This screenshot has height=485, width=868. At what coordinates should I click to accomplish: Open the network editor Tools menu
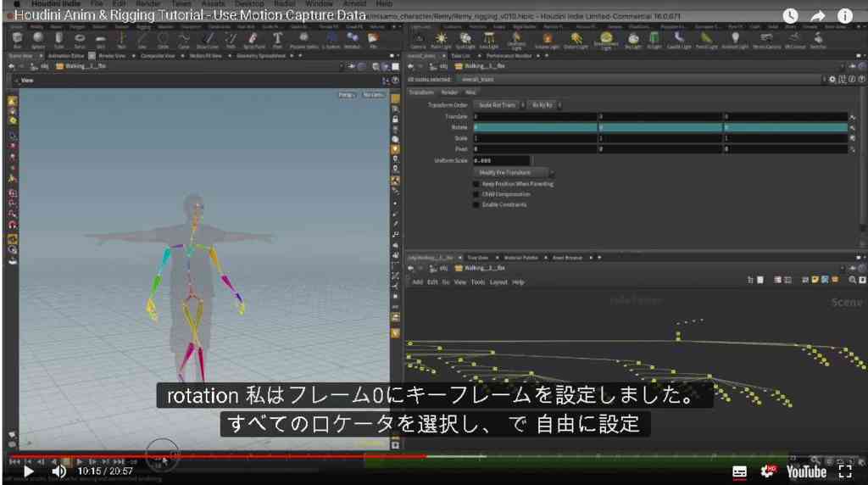pos(478,282)
